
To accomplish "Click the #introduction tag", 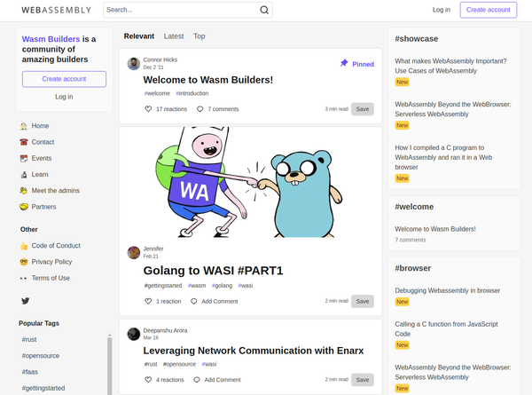I will point(192,93).
